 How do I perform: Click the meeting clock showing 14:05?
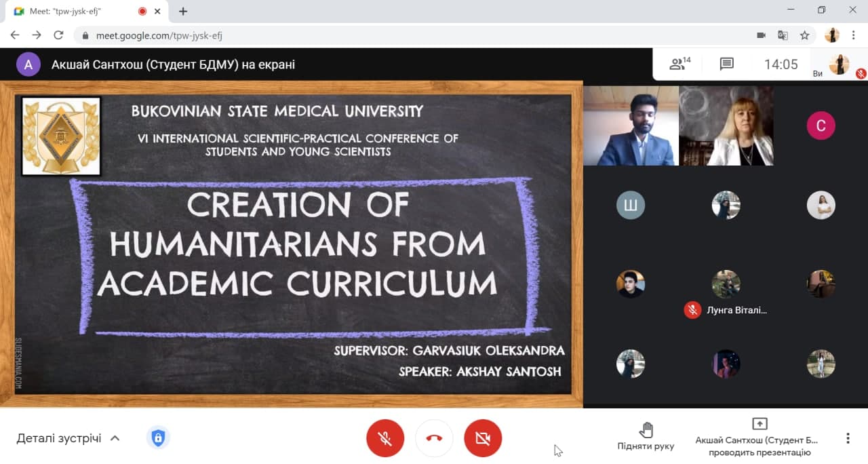[781, 64]
